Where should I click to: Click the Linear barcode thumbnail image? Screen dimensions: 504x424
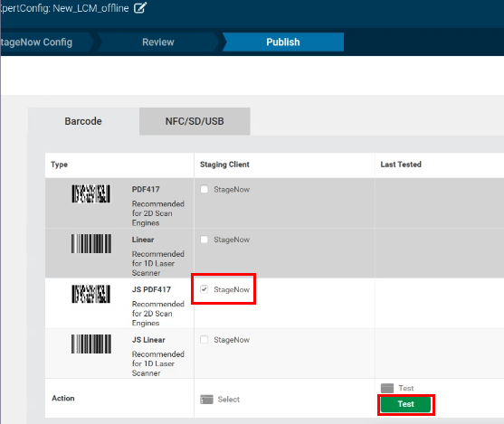91,243
